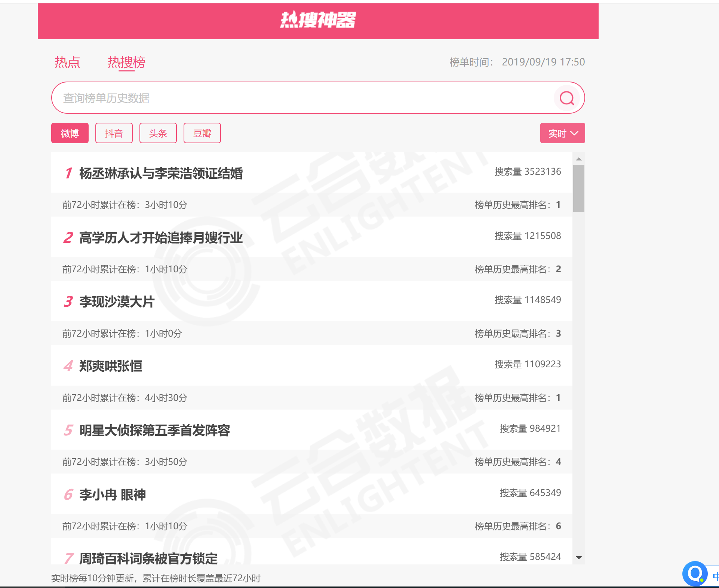Select the 头条 platform filter

click(158, 133)
